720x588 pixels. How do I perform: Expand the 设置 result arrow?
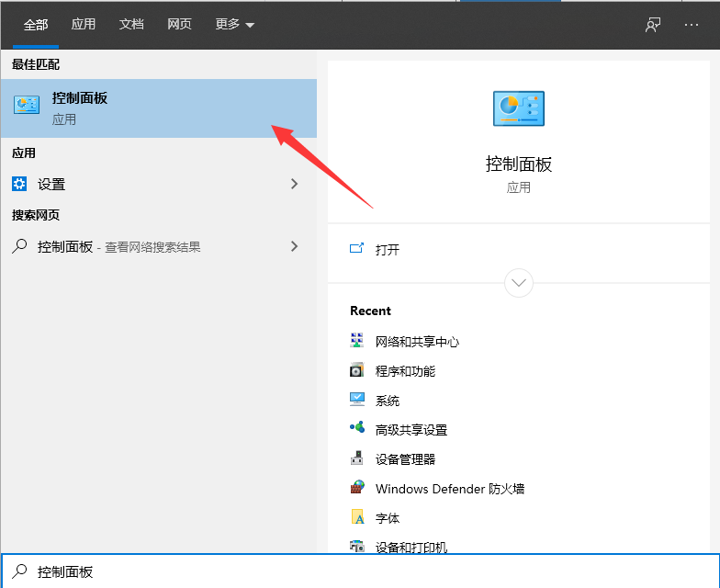tap(294, 184)
